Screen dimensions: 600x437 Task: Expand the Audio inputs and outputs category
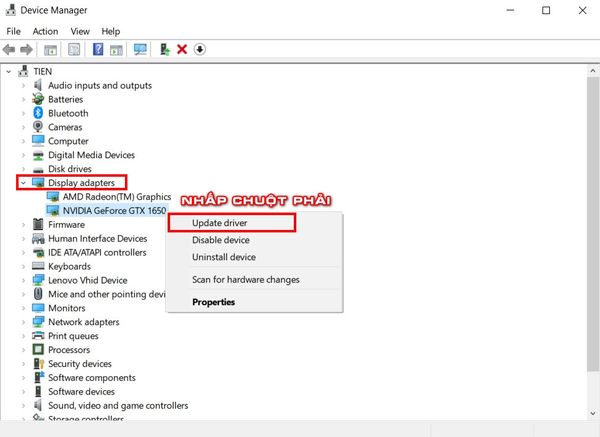pos(23,85)
